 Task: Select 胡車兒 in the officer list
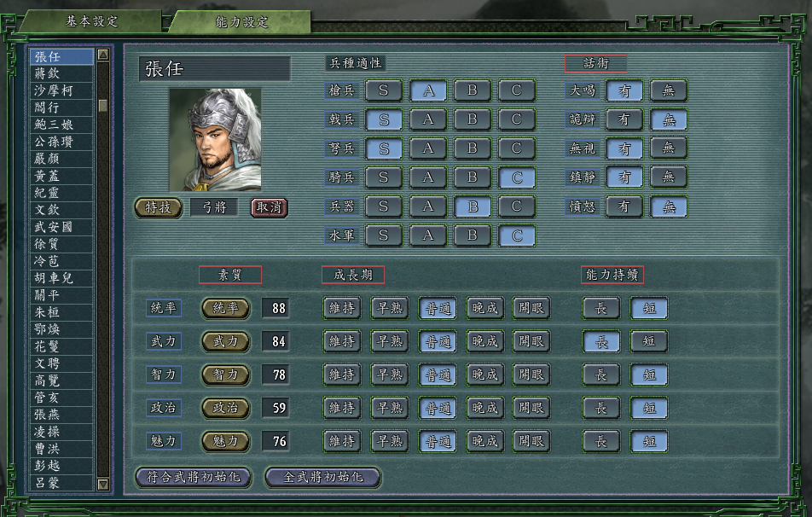[61, 278]
